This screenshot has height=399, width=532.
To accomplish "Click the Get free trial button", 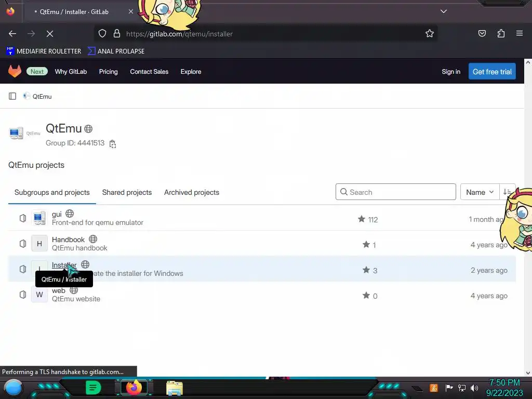I will tap(492, 72).
